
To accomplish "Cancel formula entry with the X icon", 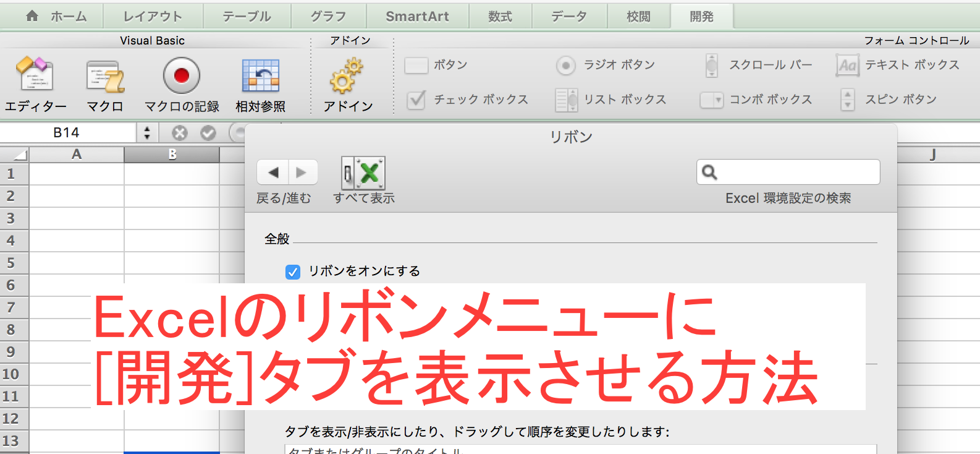I will coord(180,133).
